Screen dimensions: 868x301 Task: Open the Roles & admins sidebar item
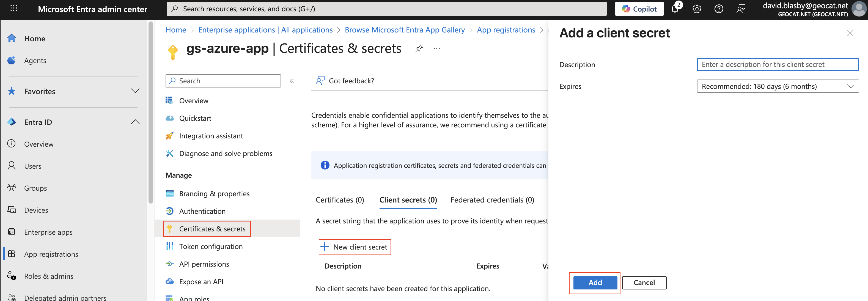coord(48,276)
